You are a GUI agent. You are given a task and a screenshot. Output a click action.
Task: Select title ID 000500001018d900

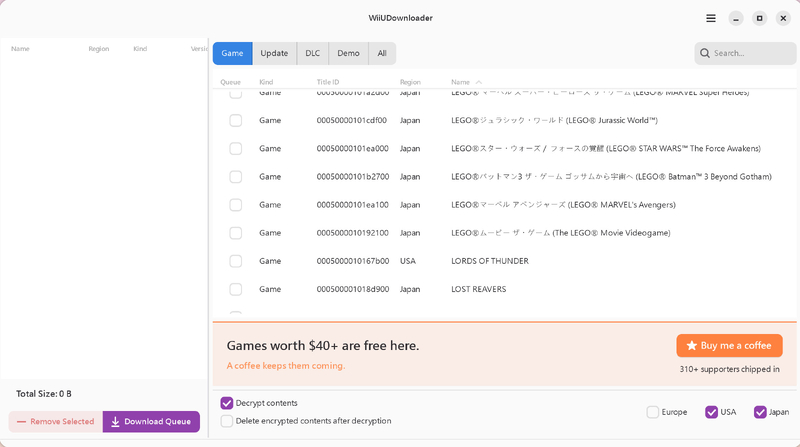click(x=353, y=289)
